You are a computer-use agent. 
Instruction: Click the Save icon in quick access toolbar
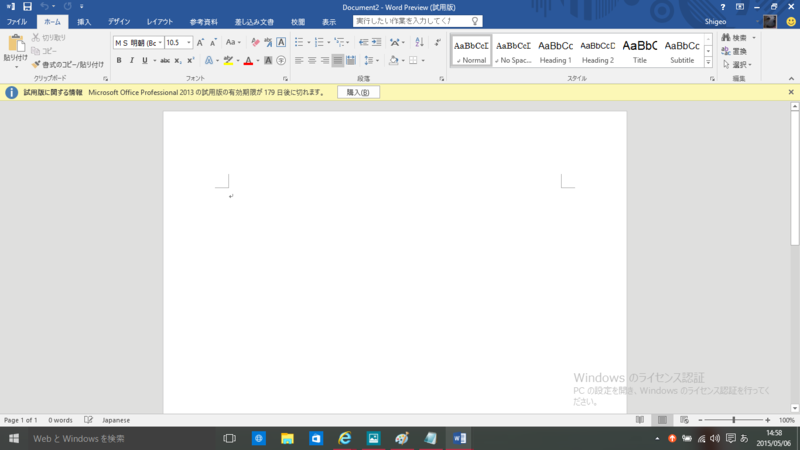point(27,7)
